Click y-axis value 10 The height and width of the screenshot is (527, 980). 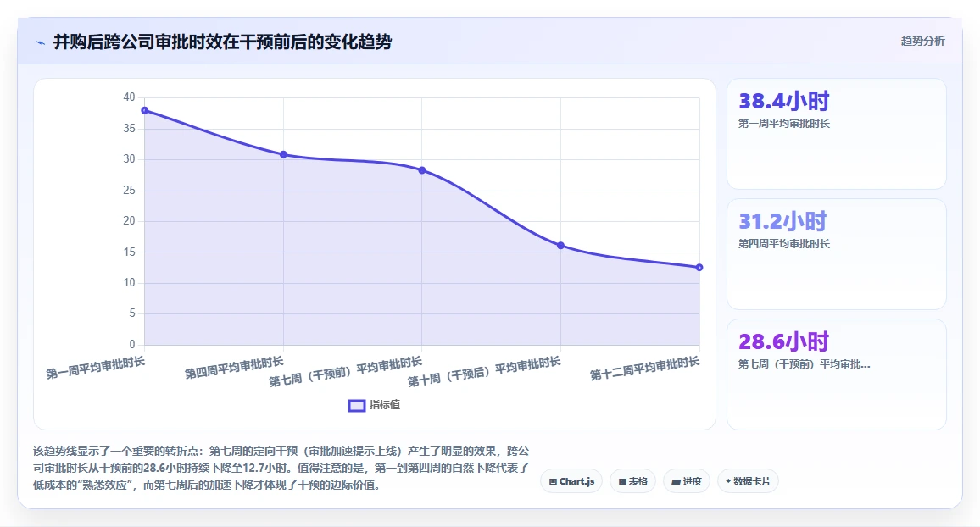[129, 282]
